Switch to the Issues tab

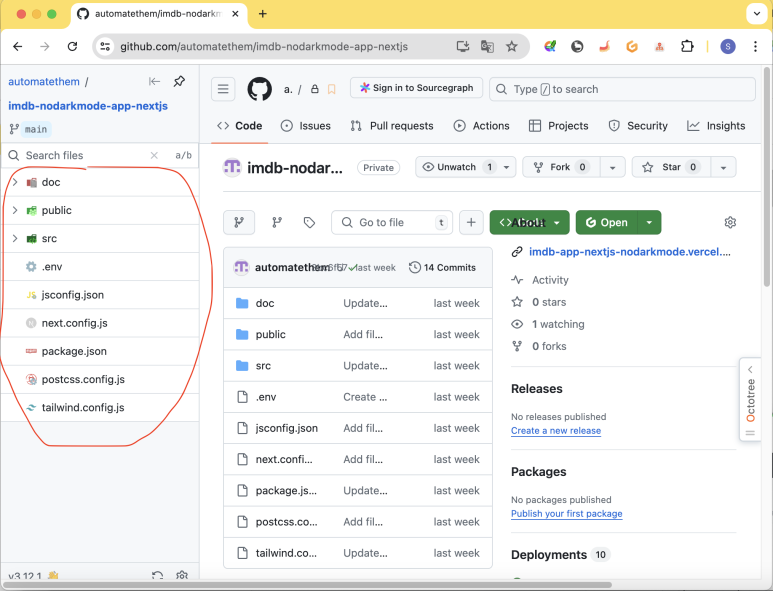[306, 126]
